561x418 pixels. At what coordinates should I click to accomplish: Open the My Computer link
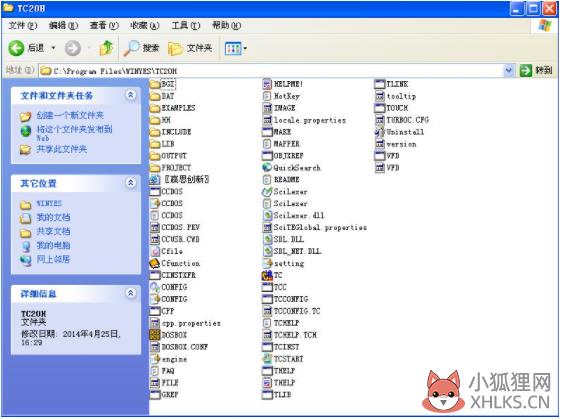click(x=53, y=245)
